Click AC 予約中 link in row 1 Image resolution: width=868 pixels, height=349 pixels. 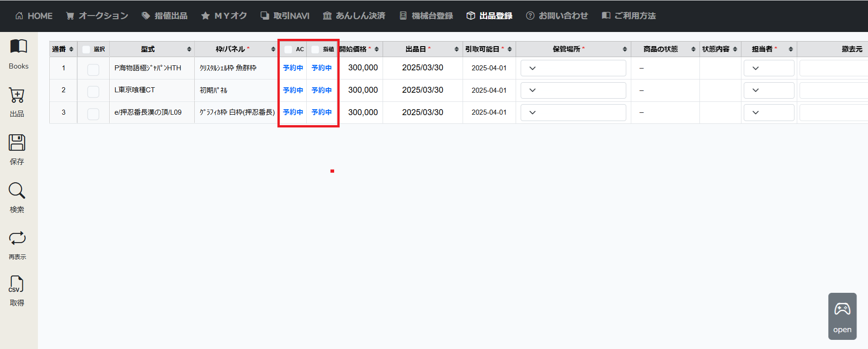point(293,68)
